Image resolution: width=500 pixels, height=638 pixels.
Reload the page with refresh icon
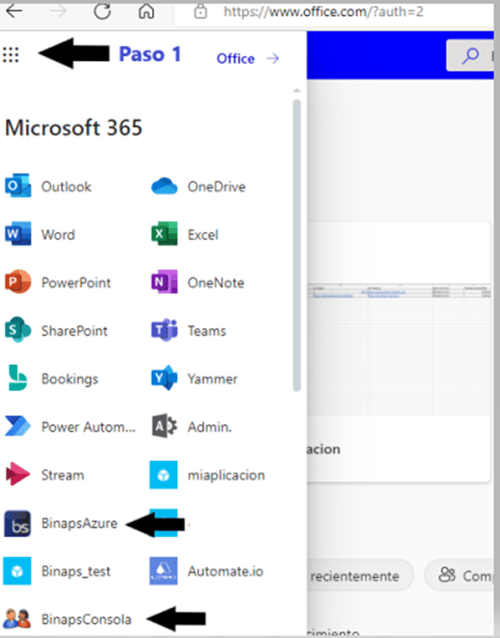[x=102, y=11]
